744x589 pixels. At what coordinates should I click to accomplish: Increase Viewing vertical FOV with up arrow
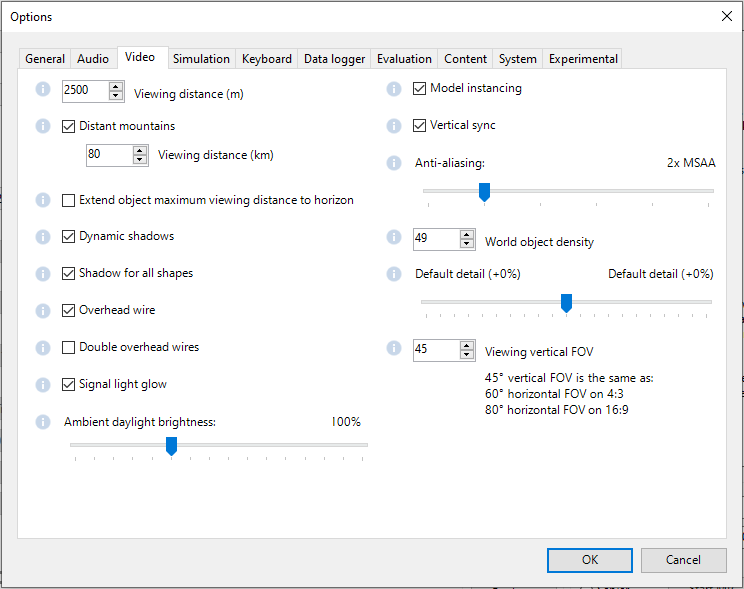(x=467, y=345)
